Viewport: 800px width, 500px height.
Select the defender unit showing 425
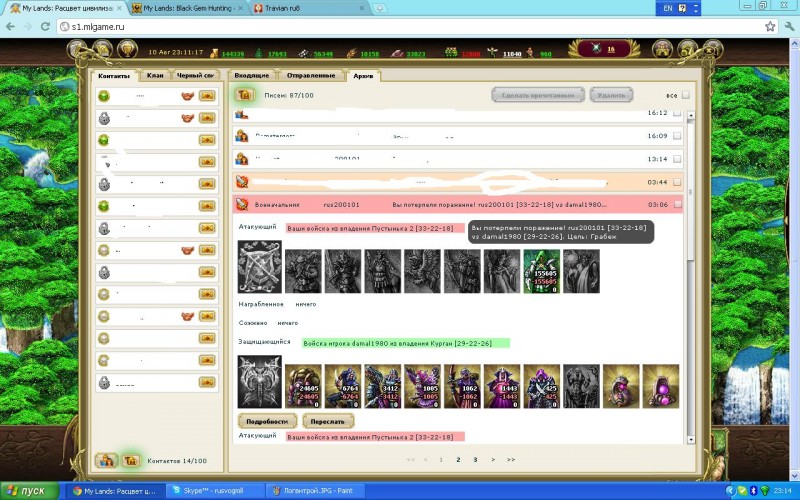542,386
